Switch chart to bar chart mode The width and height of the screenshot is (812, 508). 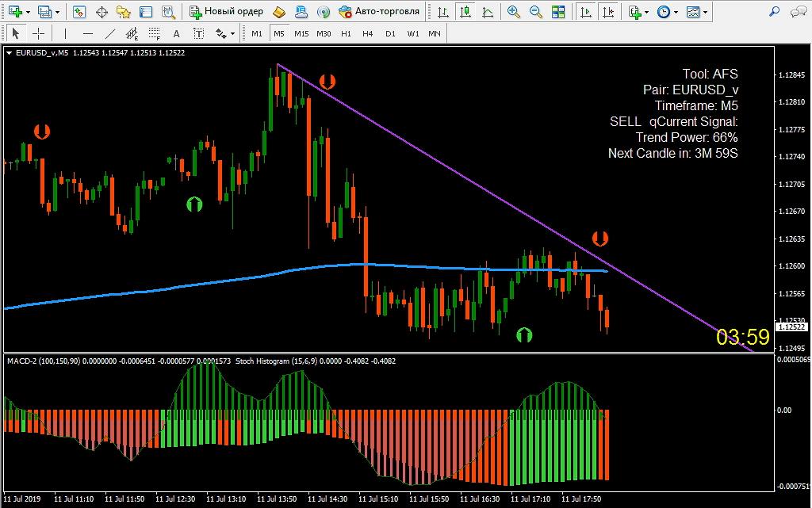[442, 12]
